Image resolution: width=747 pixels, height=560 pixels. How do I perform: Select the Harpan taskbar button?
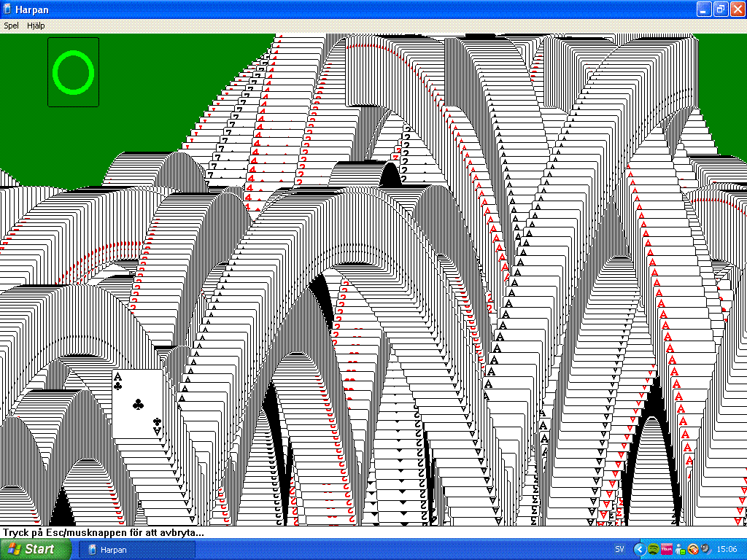(x=137, y=550)
